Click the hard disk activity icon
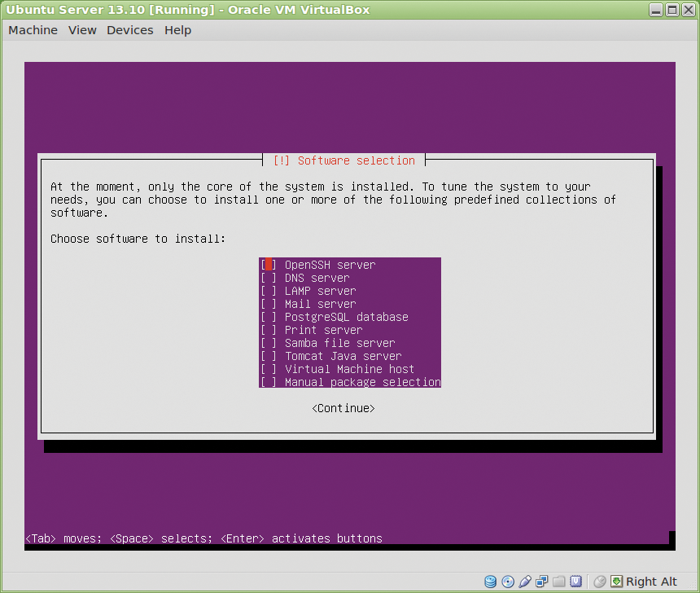This screenshot has width=700, height=593. (x=490, y=582)
